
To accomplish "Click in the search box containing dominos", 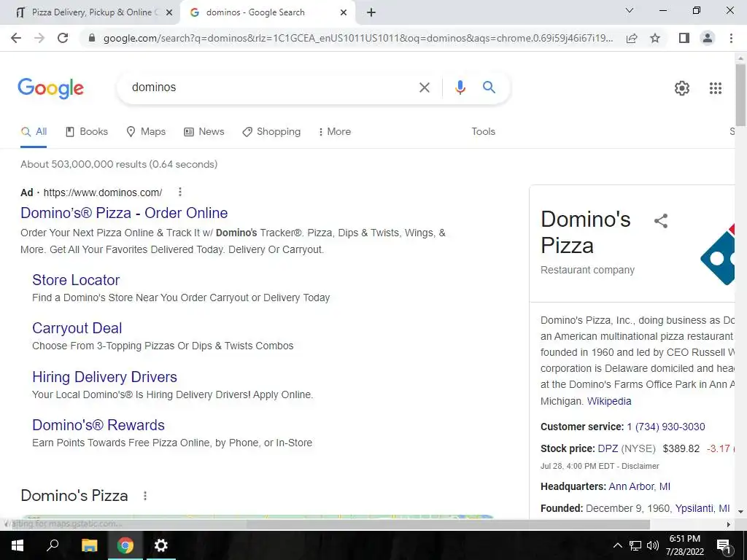I will (x=271, y=87).
